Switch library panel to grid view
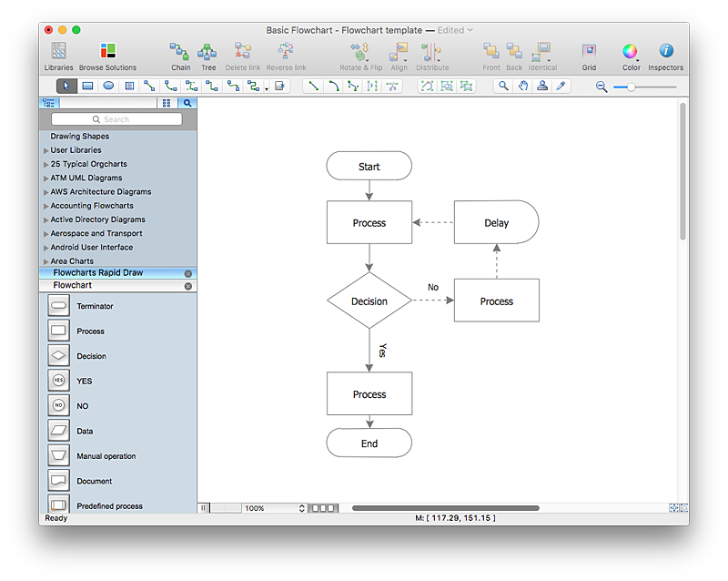The height and width of the screenshot is (581, 728). pyautogui.click(x=167, y=104)
